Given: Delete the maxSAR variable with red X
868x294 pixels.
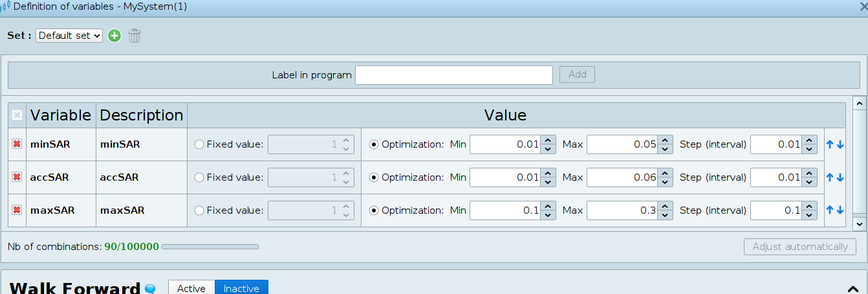Looking at the screenshot, I should tap(17, 210).
